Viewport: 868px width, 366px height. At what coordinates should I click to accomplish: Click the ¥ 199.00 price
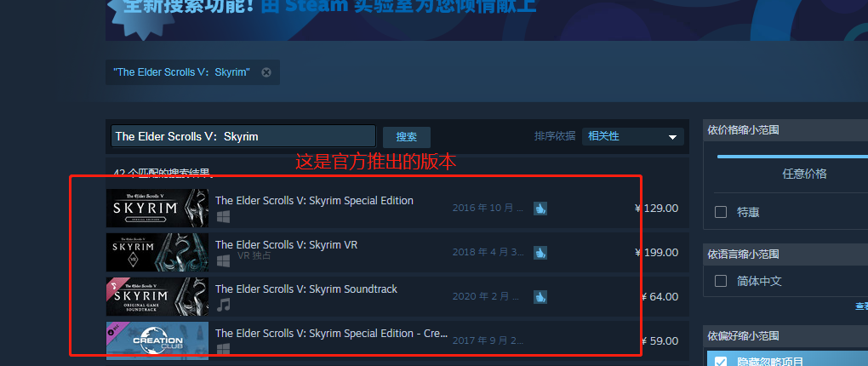(x=656, y=253)
